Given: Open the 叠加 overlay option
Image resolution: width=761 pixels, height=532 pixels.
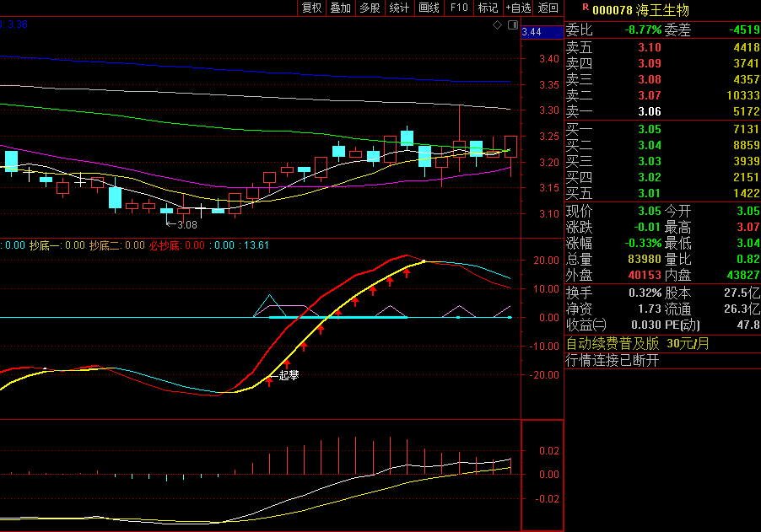Looking at the screenshot, I should pos(341,8).
